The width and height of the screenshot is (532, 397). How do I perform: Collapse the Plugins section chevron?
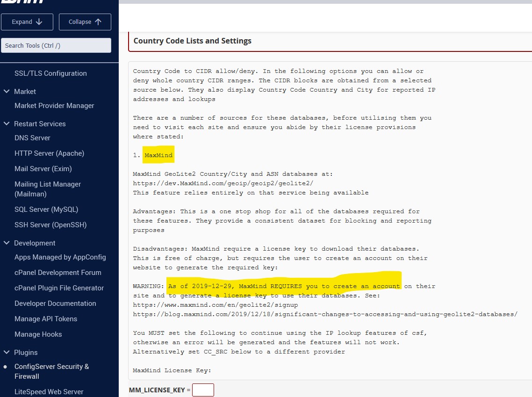click(x=7, y=352)
